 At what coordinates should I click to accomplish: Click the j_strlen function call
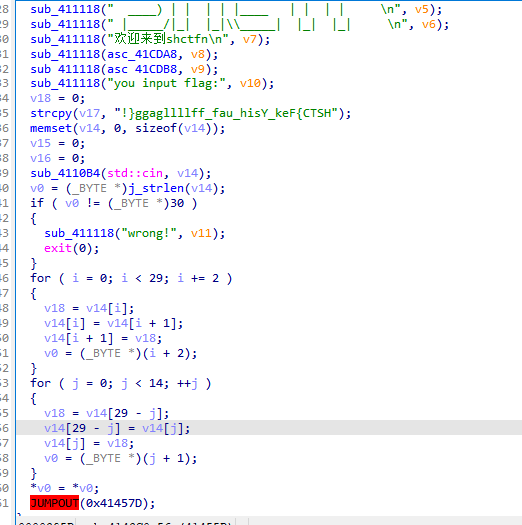coord(156,188)
